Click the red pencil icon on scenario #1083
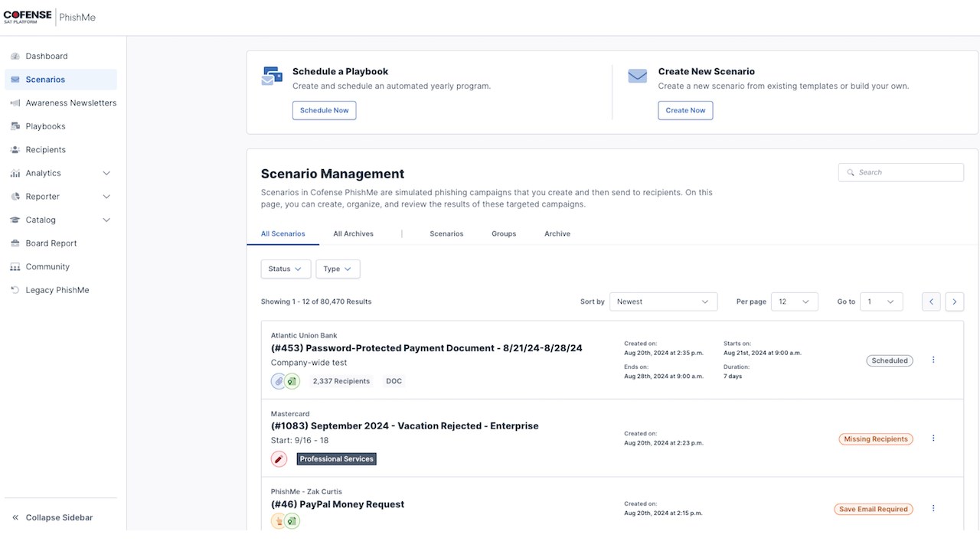 [279, 459]
